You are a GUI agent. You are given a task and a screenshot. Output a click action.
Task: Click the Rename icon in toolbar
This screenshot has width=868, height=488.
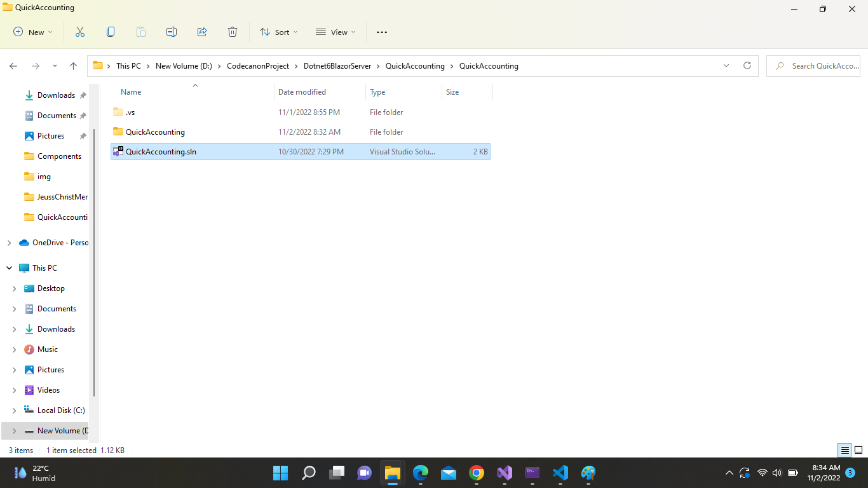click(x=172, y=32)
